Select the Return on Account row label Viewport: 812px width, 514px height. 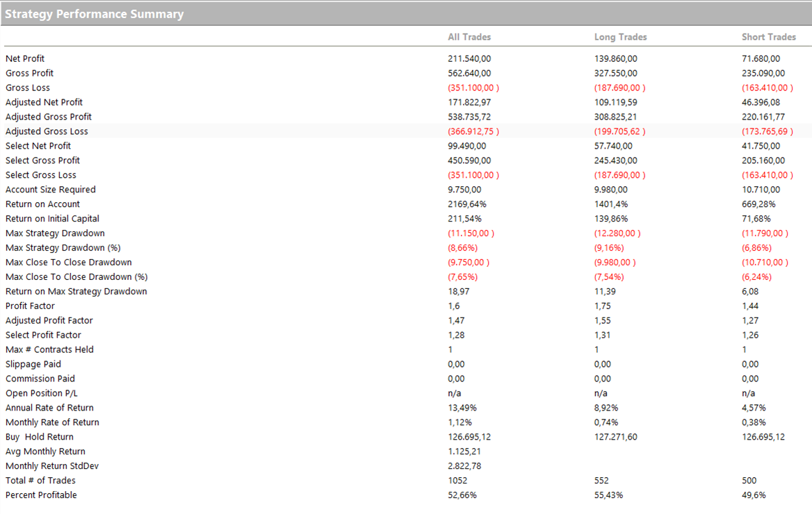pyautogui.click(x=42, y=204)
